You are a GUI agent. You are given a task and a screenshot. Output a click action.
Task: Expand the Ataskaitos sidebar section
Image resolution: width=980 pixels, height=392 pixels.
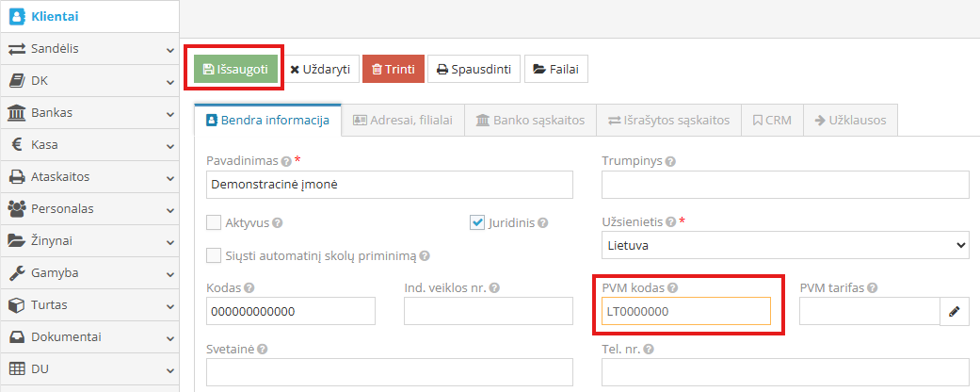pyautogui.click(x=88, y=177)
